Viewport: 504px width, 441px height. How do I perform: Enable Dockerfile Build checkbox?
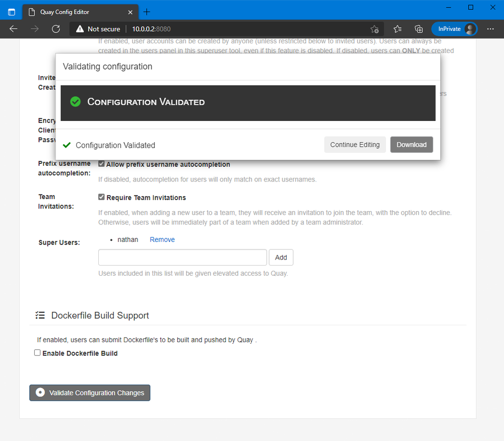[x=37, y=353]
